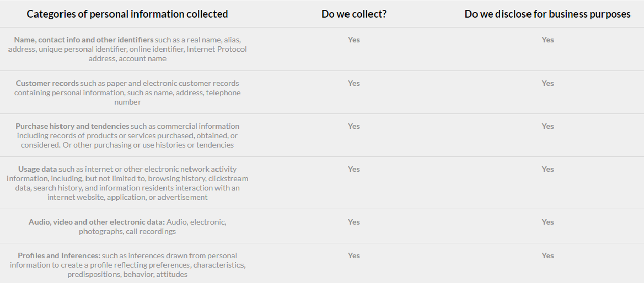Click the 'Audio, video and other electronic data' text

click(x=127, y=226)
